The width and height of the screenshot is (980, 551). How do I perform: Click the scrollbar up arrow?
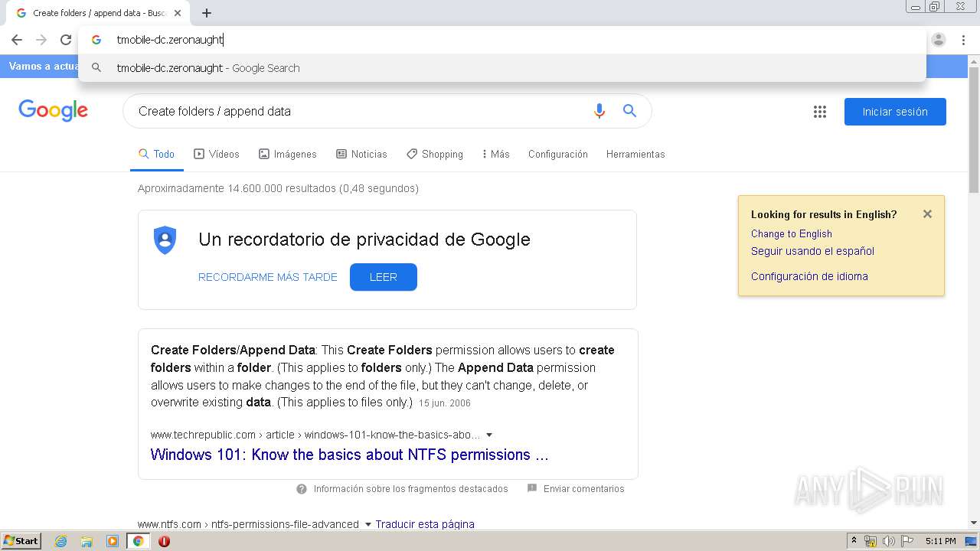click(974, 61)
